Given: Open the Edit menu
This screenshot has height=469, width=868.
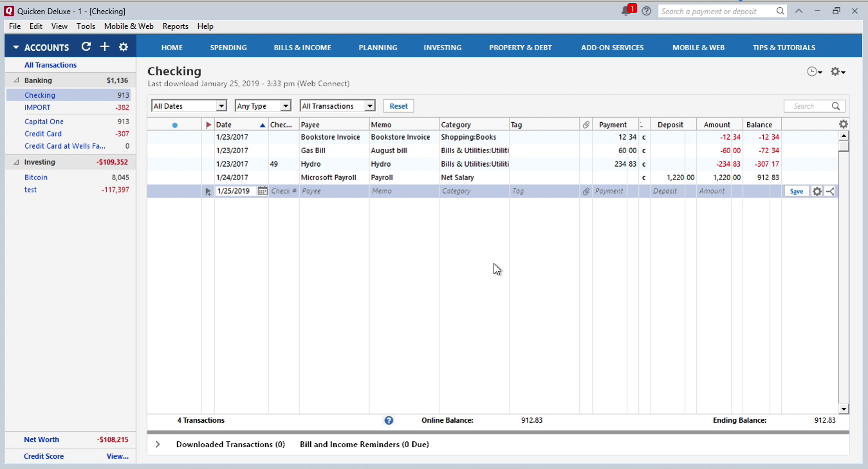Looking at the screenshot, I should (36, 26).
